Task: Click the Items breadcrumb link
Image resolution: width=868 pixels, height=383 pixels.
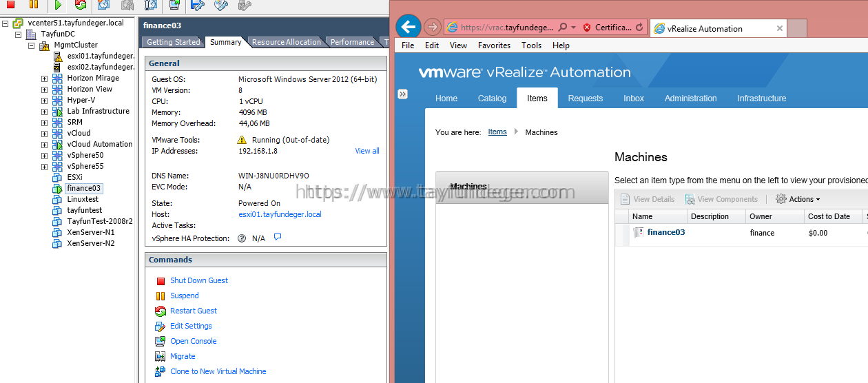Action: (x=497, y=132)
